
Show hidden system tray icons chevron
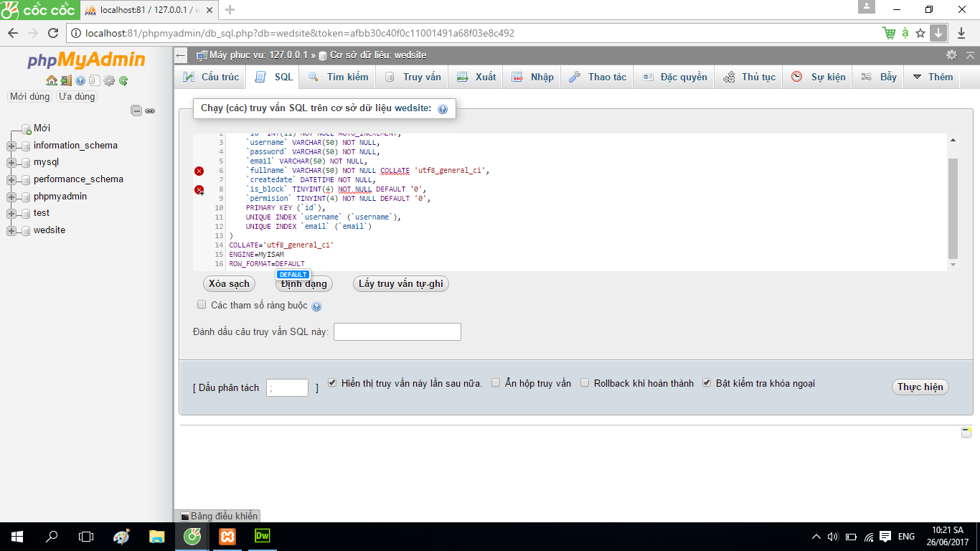pyautogui.click(x=816, y=537)
